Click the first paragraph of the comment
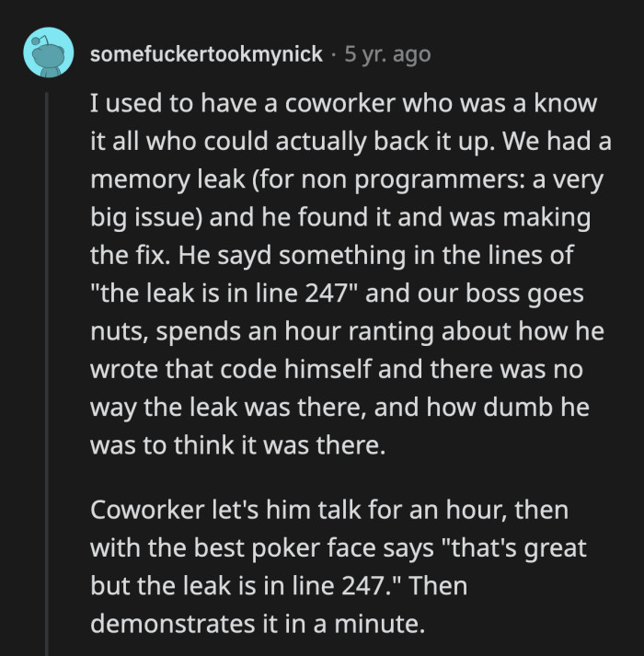The height and width of the screenshot is (656, 644). 350,274
